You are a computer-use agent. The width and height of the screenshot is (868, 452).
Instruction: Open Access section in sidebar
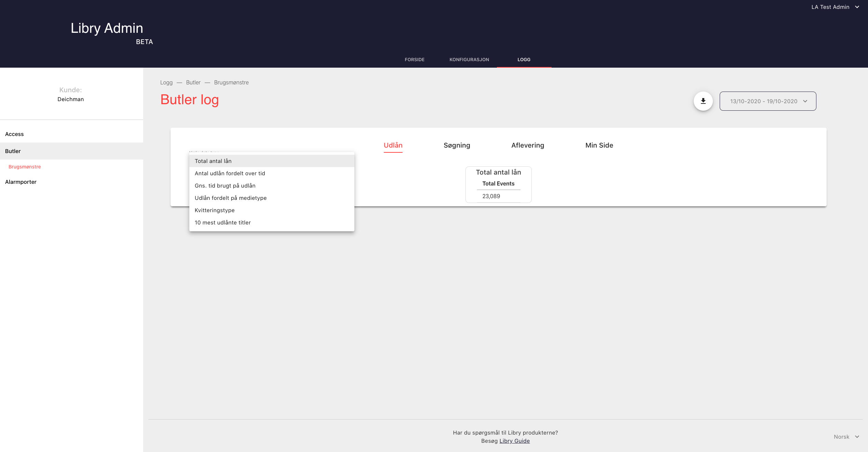click(x=14, y=134)
